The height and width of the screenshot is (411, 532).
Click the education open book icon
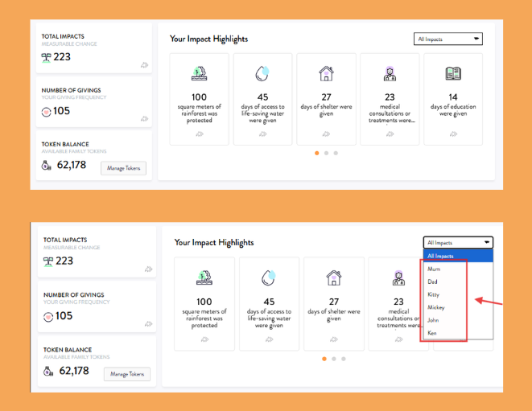453,73
